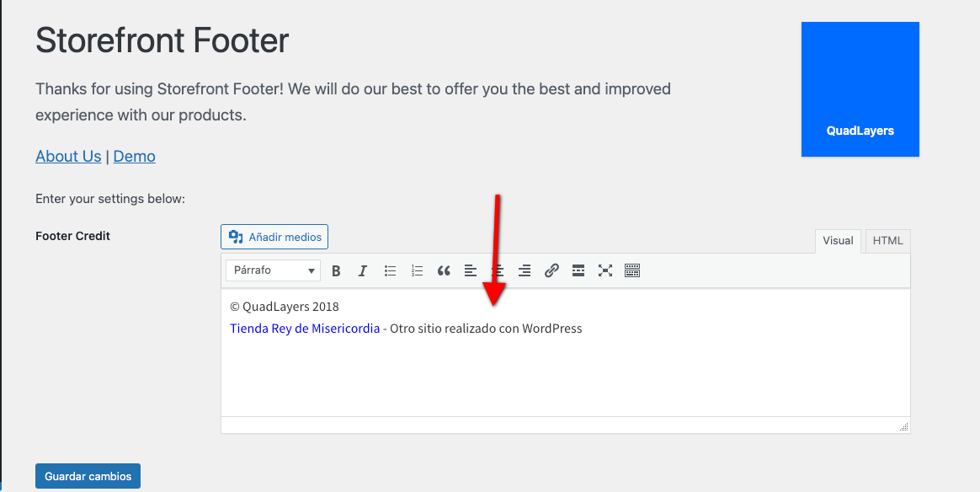Open the Párrafo format dropdown
Viewport: 980px width, 492px height.
(273, 270)
